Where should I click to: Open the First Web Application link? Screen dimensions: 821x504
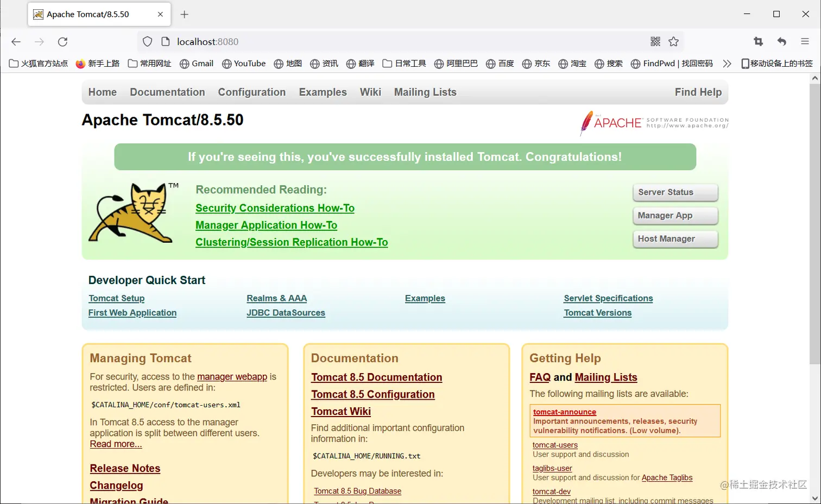coord(132,313)
